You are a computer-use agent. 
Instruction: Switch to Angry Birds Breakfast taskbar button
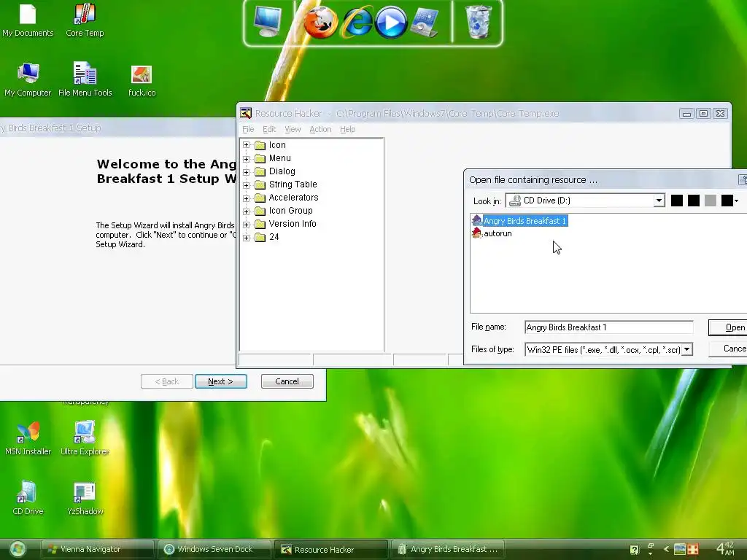click(x=448, y=550)
